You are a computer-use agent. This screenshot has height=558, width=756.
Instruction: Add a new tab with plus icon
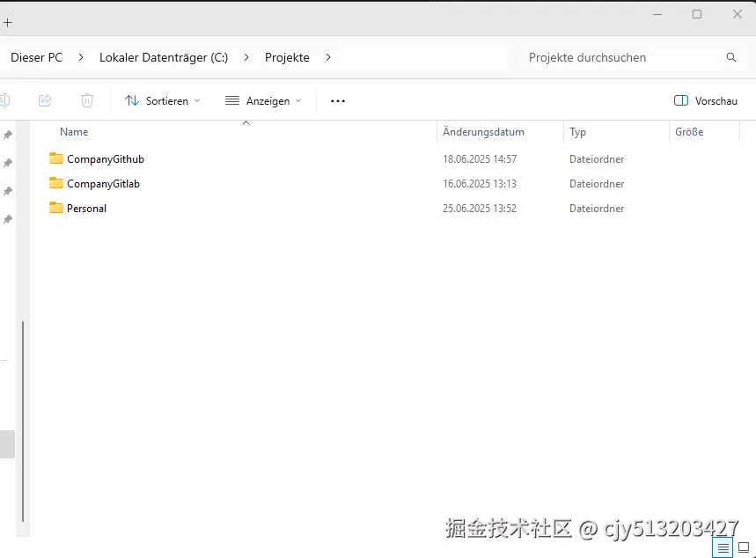point(8,23)
